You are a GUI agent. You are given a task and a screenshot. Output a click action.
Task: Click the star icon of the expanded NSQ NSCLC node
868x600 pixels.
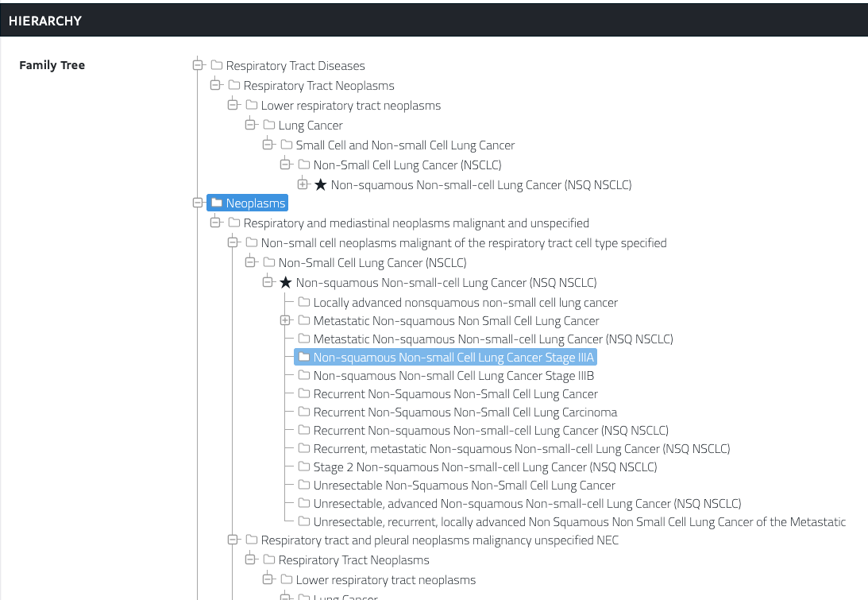point(285,283)
